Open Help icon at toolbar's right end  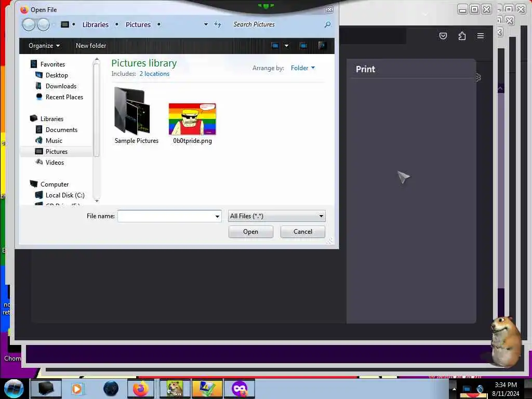322,46
